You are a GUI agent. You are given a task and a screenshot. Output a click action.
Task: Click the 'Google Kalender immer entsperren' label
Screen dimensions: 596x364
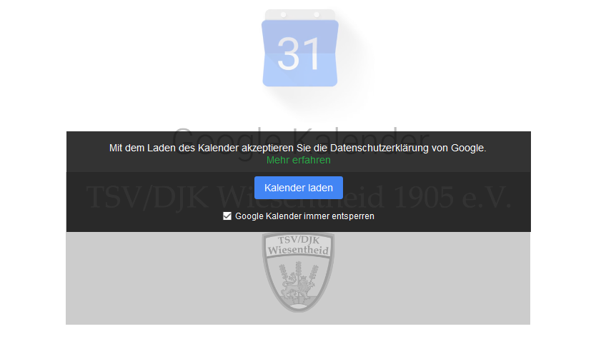[304, 216]
